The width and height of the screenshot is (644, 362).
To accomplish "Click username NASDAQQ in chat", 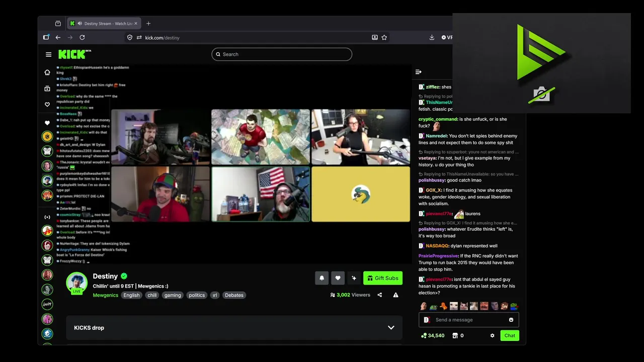I will point(437,246).
